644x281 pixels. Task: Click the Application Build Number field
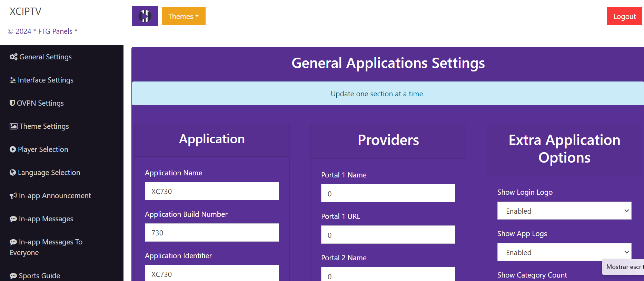click(212, 233)
